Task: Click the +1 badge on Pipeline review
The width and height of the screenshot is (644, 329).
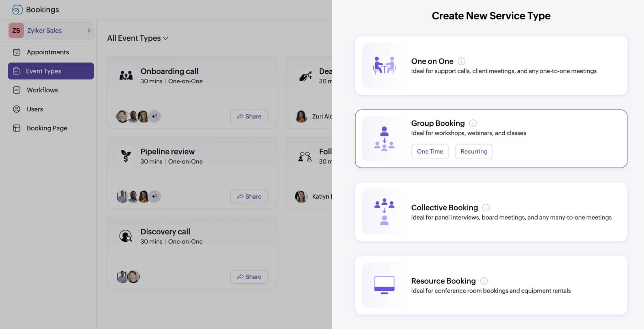Action: (154, 196)
